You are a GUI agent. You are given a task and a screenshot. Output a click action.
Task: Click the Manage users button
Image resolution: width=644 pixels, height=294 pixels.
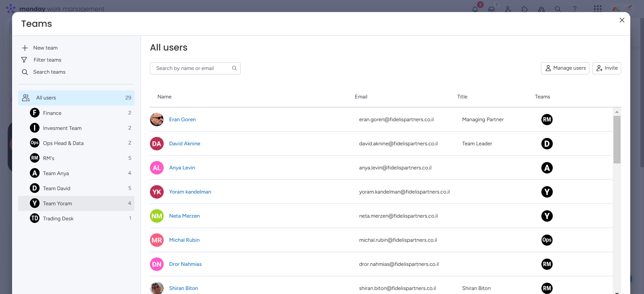coord(565,68)
